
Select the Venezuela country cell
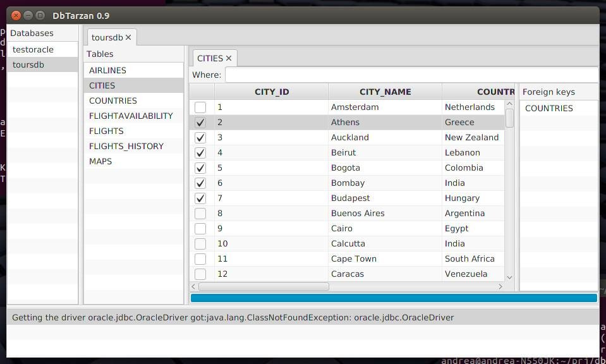(x=473, y=274)
